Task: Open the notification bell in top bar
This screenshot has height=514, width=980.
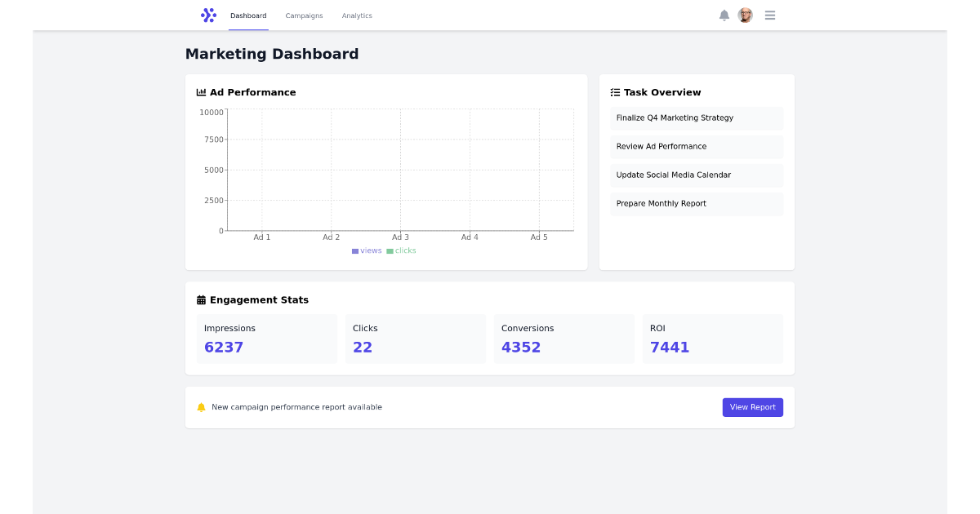Action: tap(724, 15)
